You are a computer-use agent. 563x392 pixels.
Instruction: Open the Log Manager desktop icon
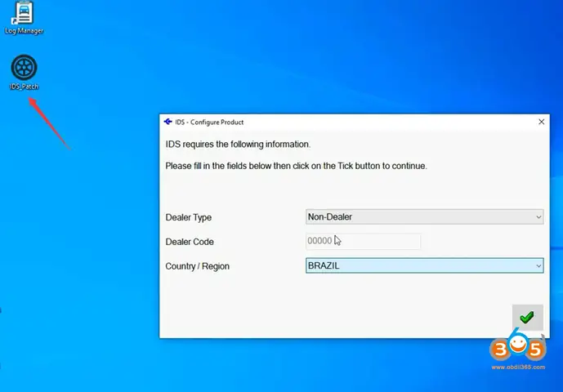pos(24,13)
